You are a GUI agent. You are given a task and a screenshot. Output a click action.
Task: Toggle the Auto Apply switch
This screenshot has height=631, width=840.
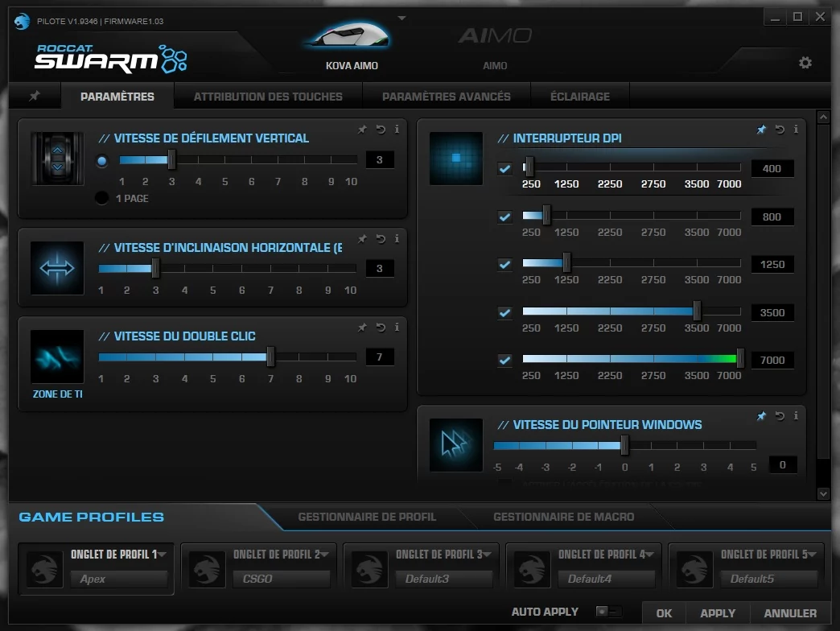(608, 611)
